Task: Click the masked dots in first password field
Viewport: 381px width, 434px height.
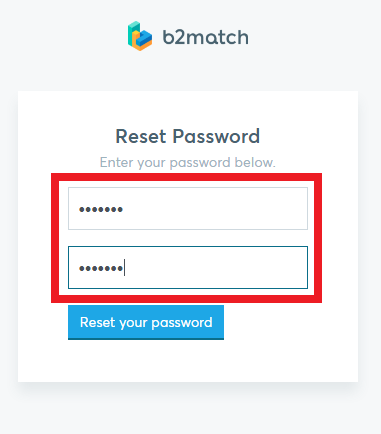Action: (x=101, y=209)
